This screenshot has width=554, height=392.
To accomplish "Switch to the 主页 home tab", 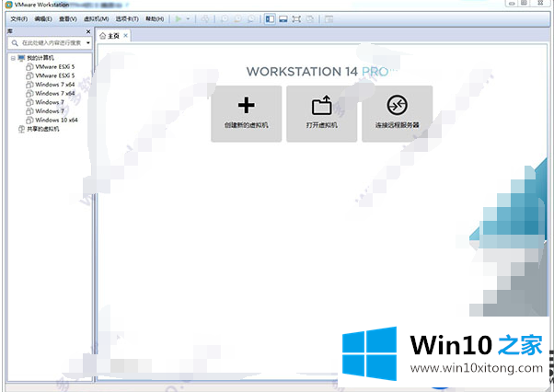I will [x=114, y=36].
